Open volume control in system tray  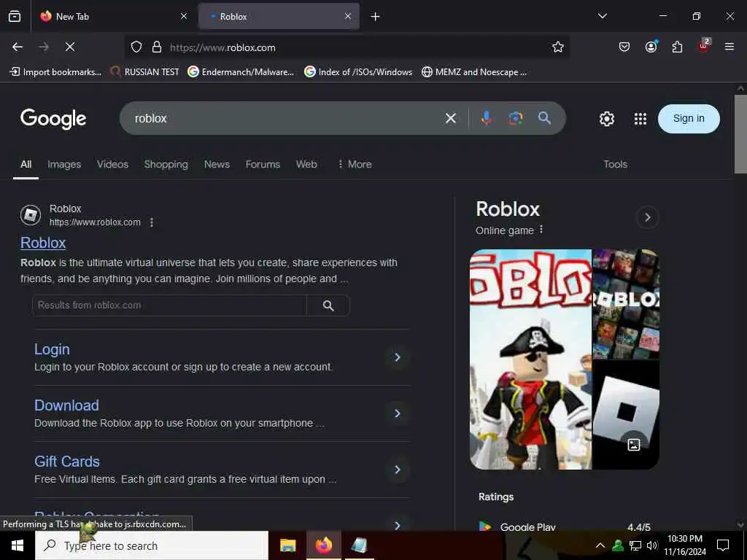point(652,545)
